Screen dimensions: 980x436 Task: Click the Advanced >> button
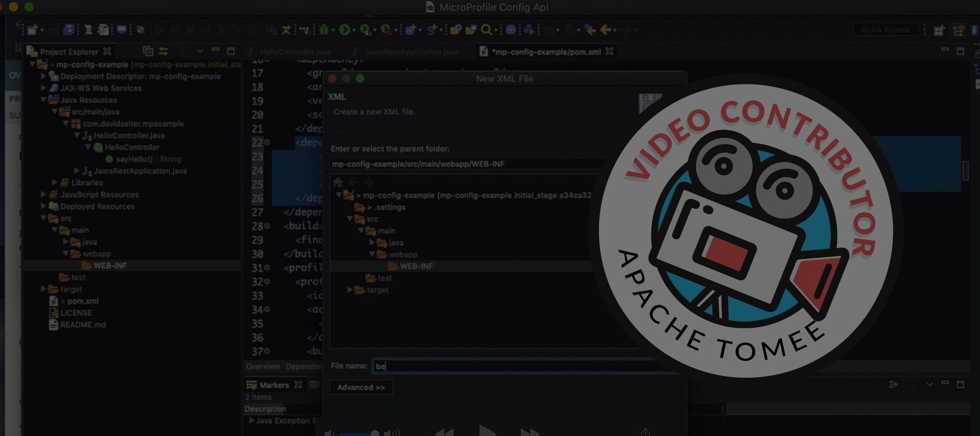(361, 387)
